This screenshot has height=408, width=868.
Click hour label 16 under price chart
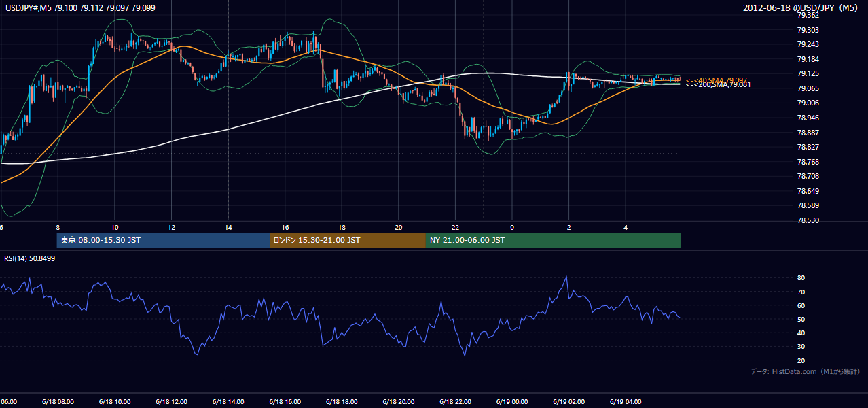click(x=285, y=228)
